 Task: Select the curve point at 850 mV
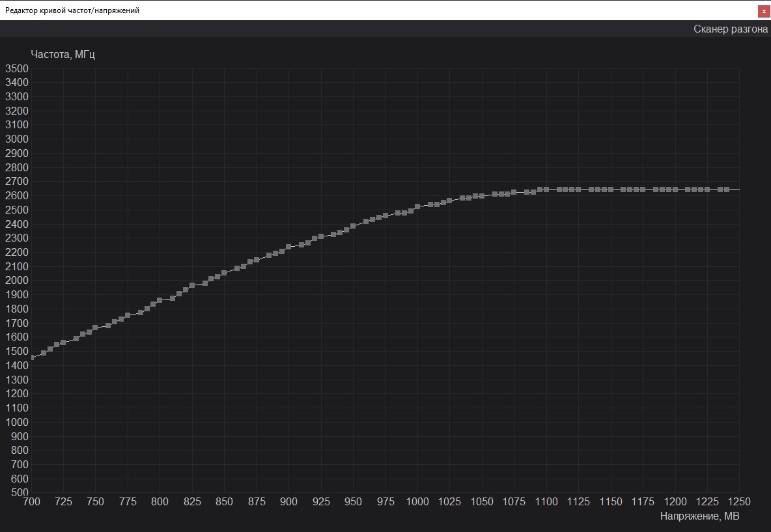[x=224, y=272]
